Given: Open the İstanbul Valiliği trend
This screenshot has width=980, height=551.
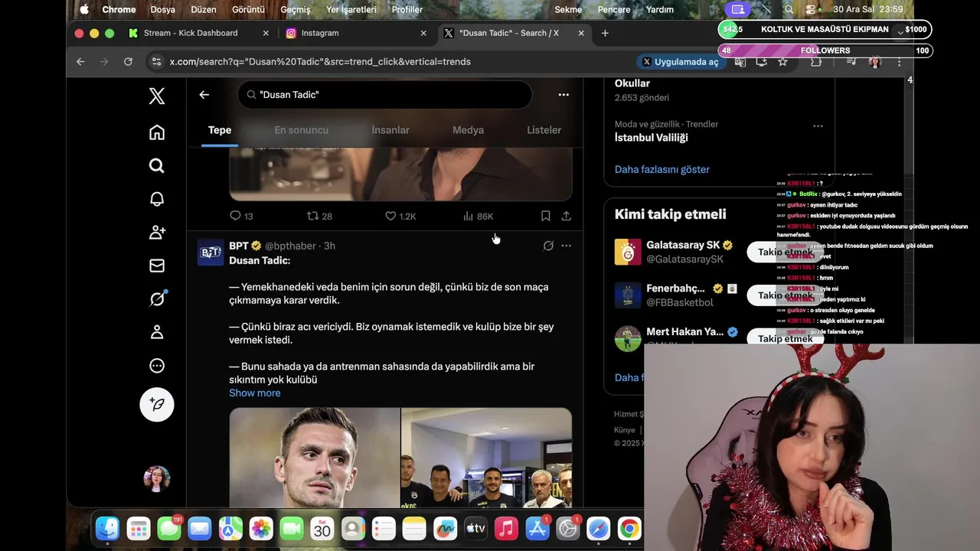Looking at the screenshot, I should click(652, 138).
